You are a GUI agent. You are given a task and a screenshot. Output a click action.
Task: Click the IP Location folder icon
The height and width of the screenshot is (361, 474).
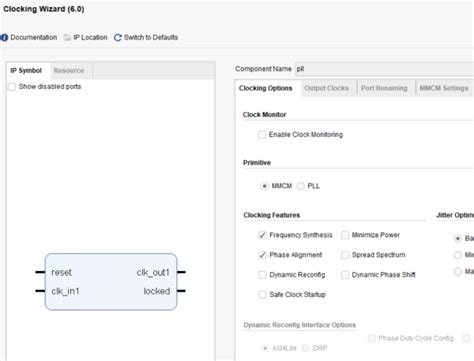pyautogui.click(x=67, y=37)
